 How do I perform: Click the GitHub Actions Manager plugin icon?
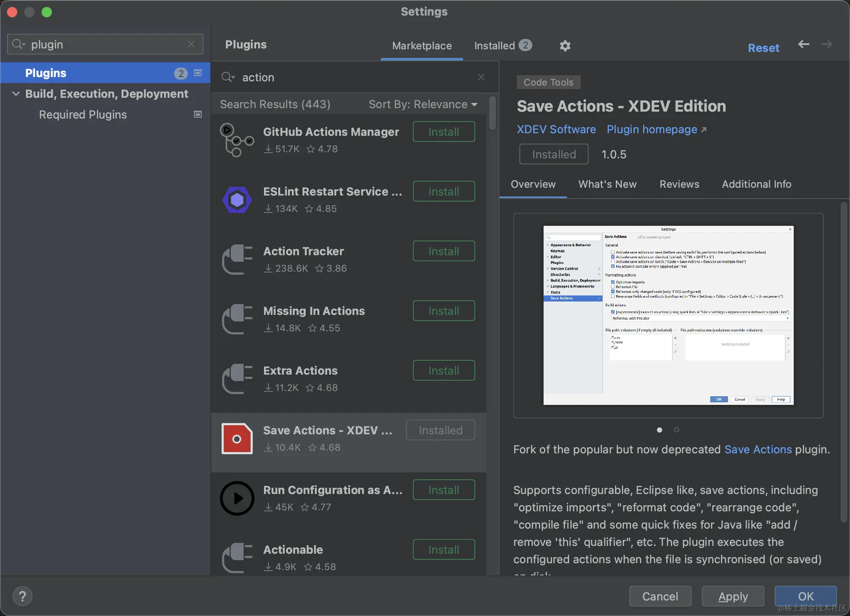tap(236, 140)
